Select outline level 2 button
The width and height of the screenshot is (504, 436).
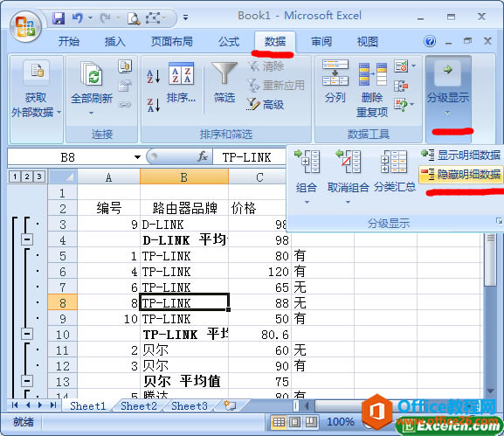27,176
